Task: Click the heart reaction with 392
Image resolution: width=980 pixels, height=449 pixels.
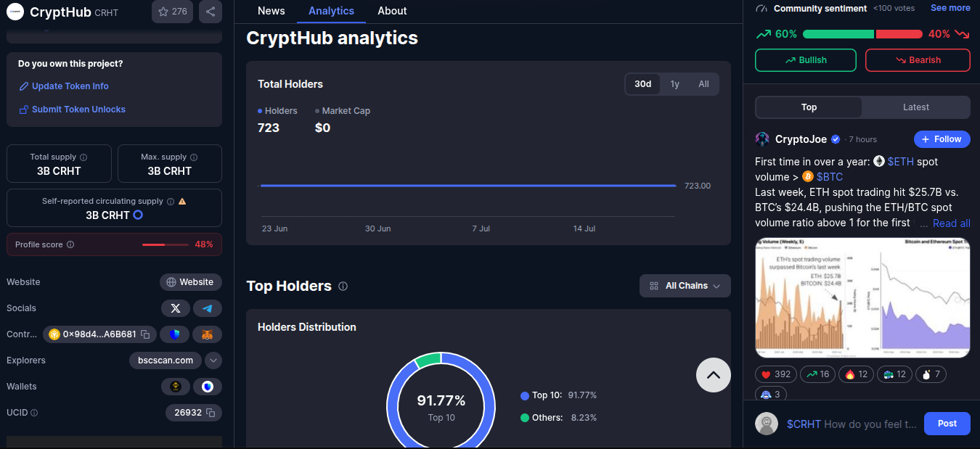Action: coord(776,374)
